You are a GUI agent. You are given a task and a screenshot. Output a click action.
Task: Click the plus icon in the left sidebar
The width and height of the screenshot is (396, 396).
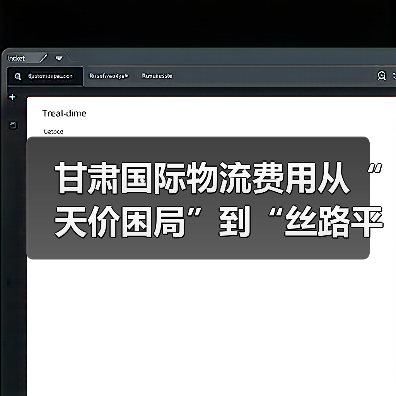(12, 97)
